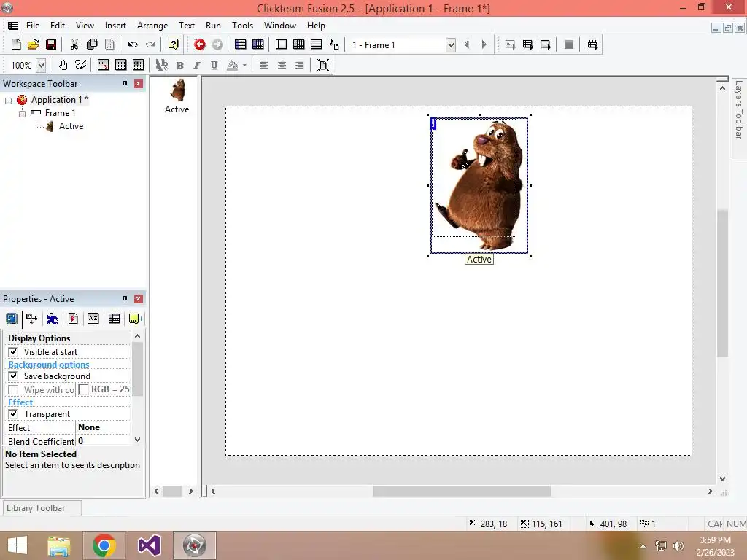Open the Effect value None field
The width and height of the screenshot is (747, 560).
point(104,427)
